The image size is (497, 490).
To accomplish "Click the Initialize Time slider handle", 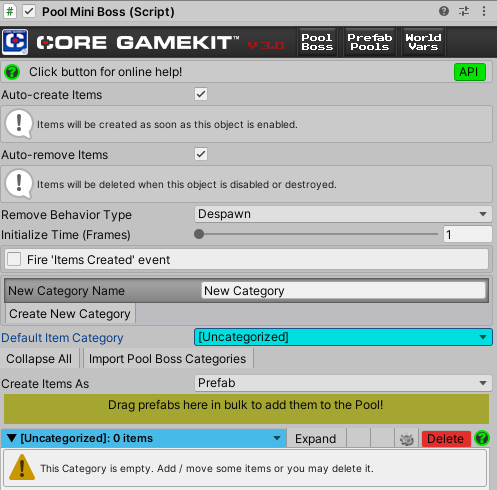I will [x=199, y=234].
